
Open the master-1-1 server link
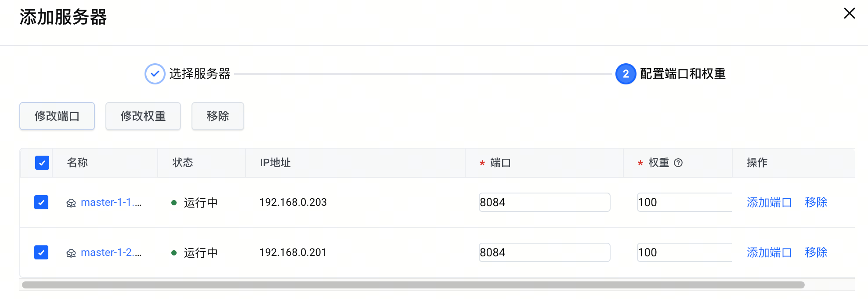[x=111, y=202]
